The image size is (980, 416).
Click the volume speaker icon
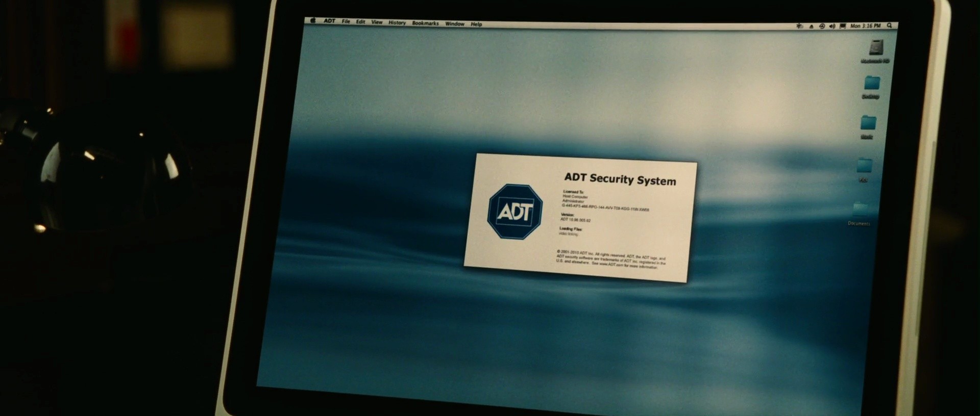pos(832,26)
